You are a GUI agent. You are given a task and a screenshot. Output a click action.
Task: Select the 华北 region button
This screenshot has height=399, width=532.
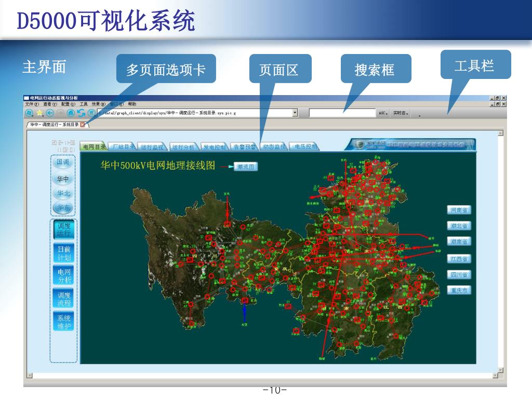63,193
